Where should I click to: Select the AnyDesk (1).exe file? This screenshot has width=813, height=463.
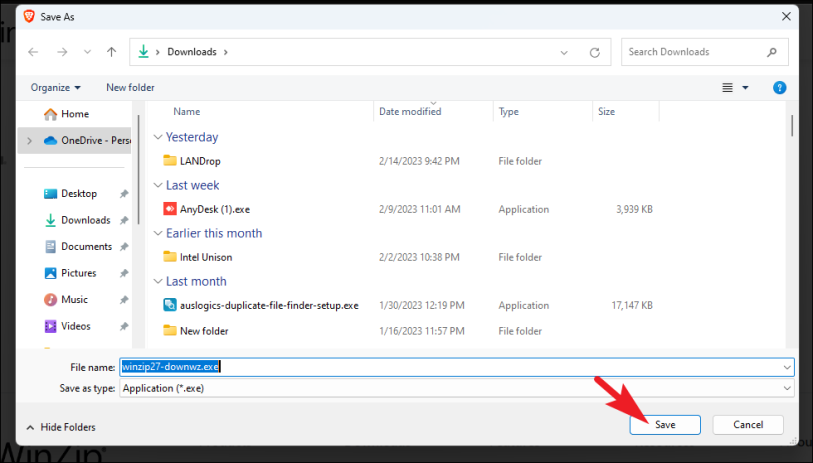coord(214,209)
